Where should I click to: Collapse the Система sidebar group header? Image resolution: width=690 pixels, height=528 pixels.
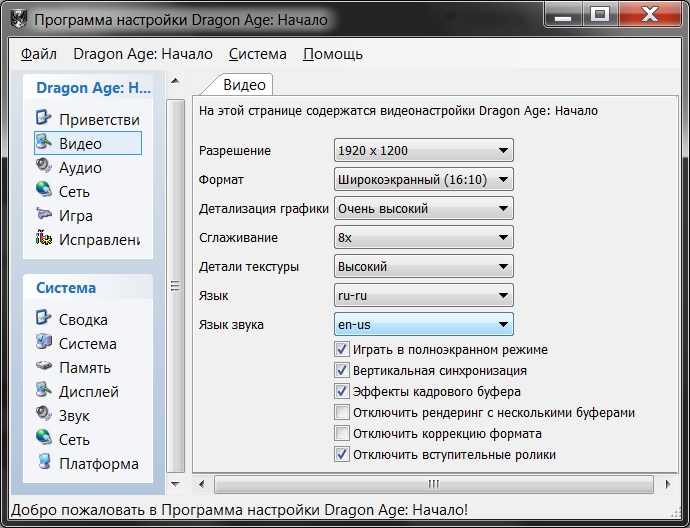coord(88,288)
